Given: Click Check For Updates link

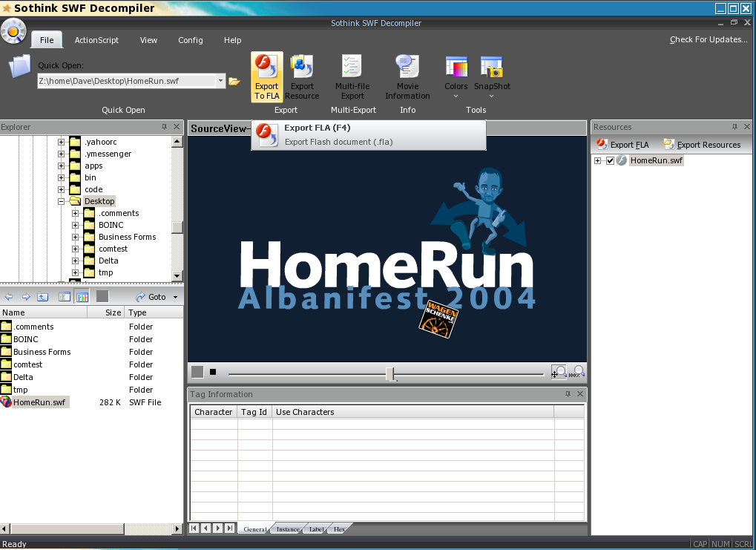Looking at the screenshot, I should pyautogui.click(x=709, y=39).
